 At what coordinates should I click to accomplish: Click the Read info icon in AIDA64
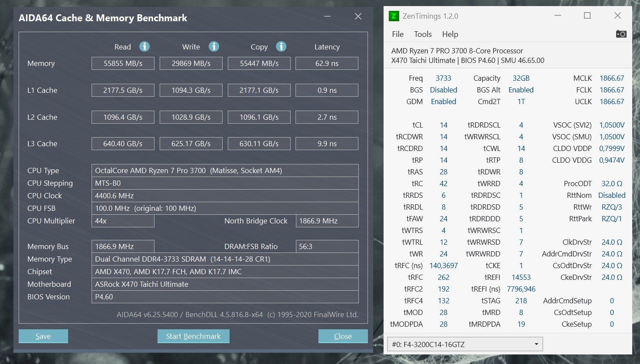(144, 46)
